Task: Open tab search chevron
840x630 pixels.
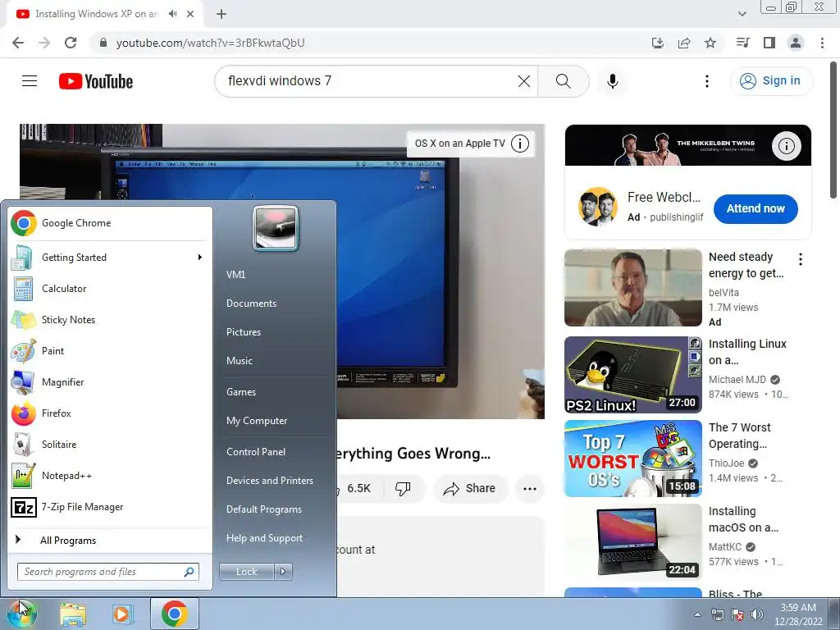Action: click(742, 14)
